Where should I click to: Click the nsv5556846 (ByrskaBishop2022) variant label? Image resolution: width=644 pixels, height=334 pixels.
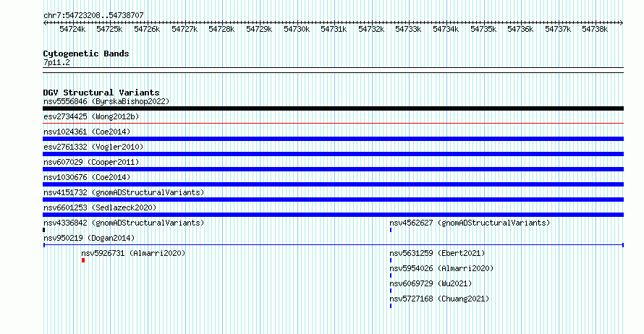tap(106, 101)
